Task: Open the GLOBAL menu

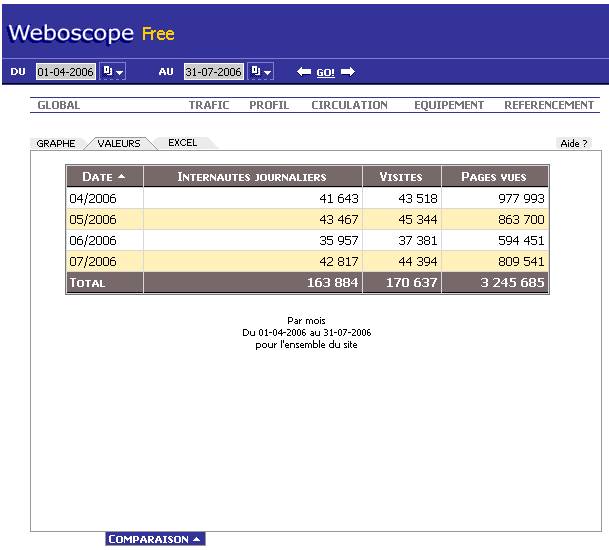Action: coord(59,105)
